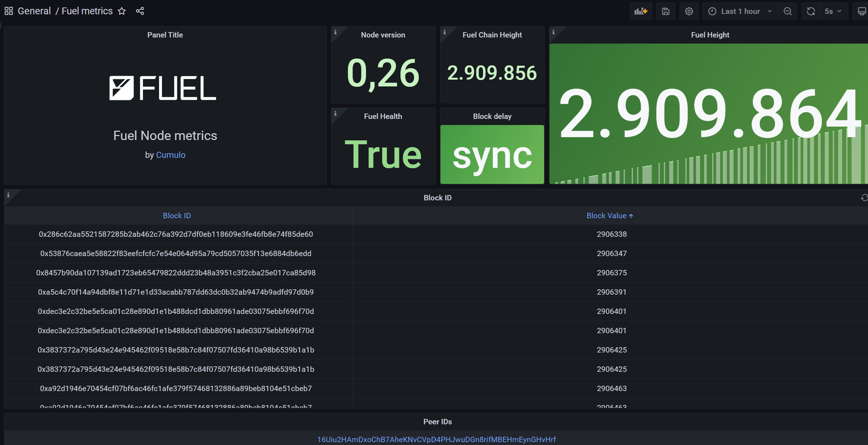Viewport: 868px width, 445px height.
Task: Open dashboard settings gear
Action: coord(689,11)
